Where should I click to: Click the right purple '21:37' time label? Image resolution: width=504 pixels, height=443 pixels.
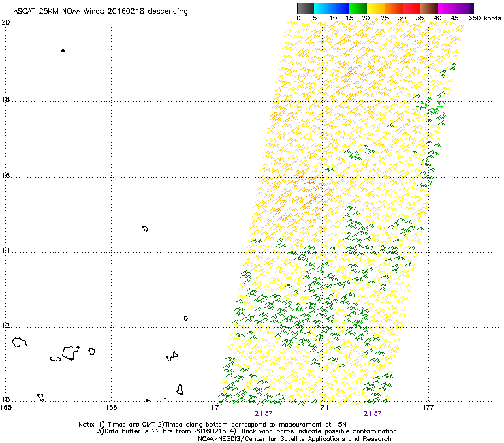point(373,414)
